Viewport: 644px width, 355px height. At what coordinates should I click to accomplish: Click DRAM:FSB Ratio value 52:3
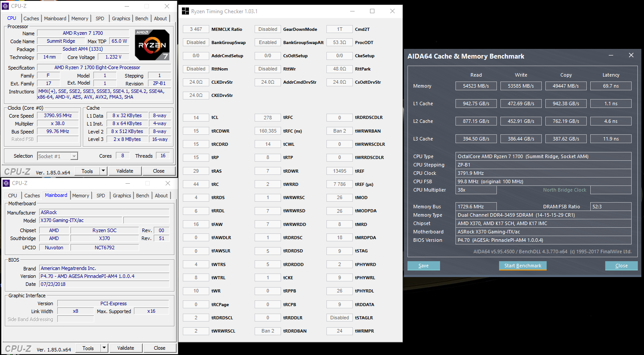(611, 207)
